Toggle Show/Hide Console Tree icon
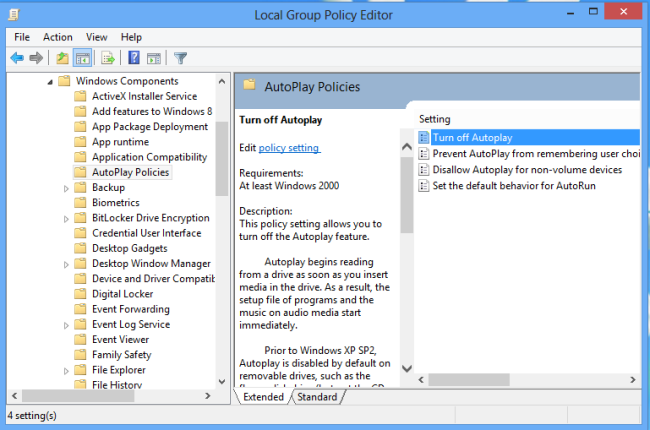This screenshot has width=650, height=430. [x=82, y=58]
